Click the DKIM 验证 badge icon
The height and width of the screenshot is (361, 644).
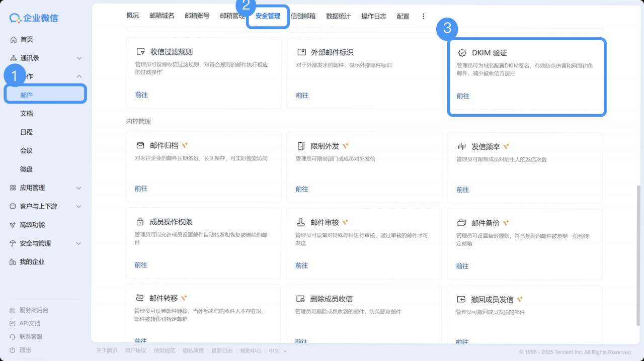point(462,53)
